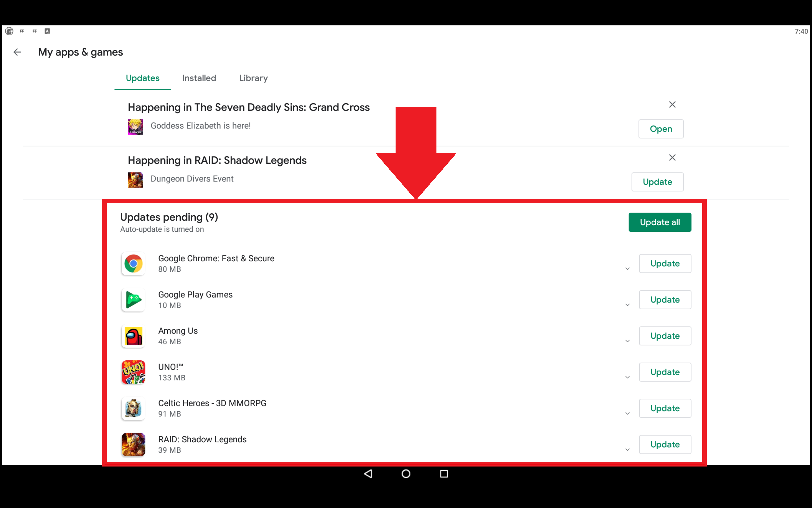This screenshot has width=812, height=508.
Task: Dismiss the Seven Deadly Sins promotion
Action: point(672,104)
